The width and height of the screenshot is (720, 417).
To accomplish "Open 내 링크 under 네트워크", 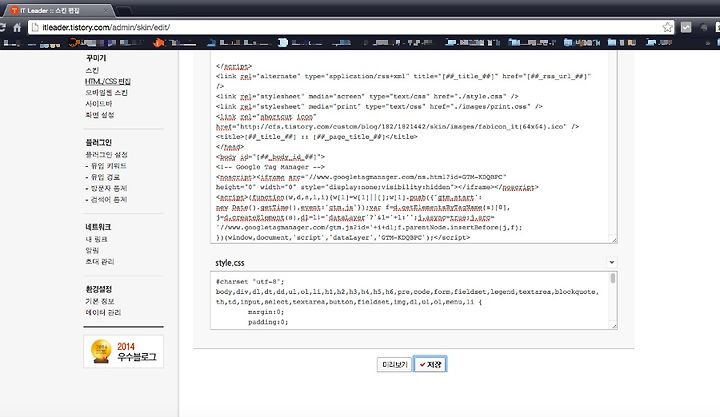I will [96, 239].
